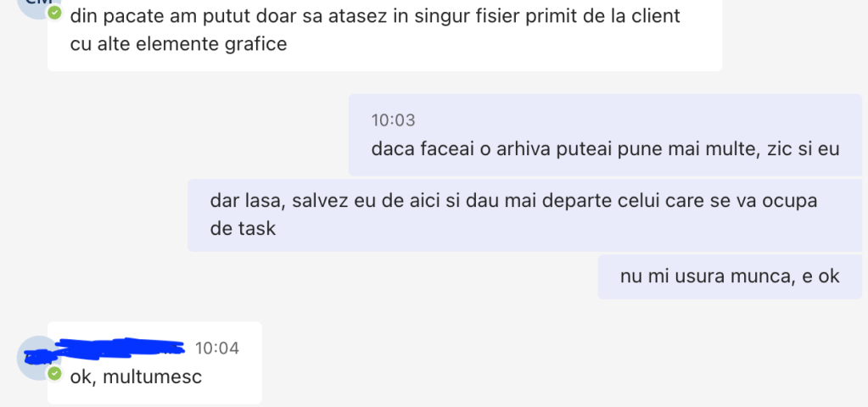
Task: Click the 10:04 message timestamp
Action: (x=217, y=348)
